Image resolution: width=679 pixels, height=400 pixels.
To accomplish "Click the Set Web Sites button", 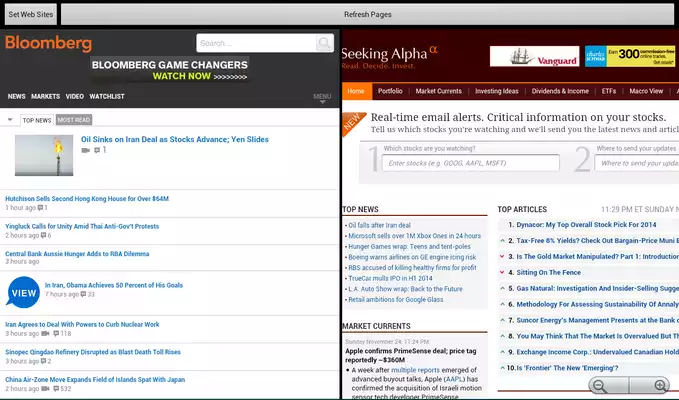I will [31, 14].
